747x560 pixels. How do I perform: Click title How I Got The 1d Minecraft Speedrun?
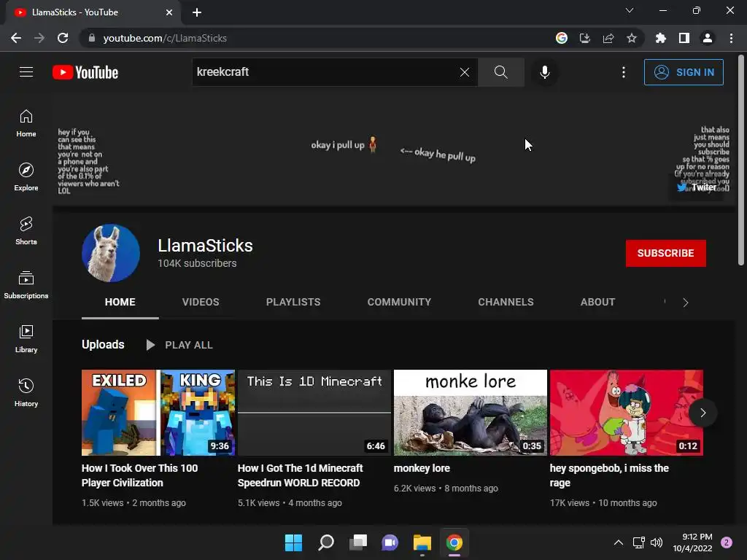pos(300,475)
